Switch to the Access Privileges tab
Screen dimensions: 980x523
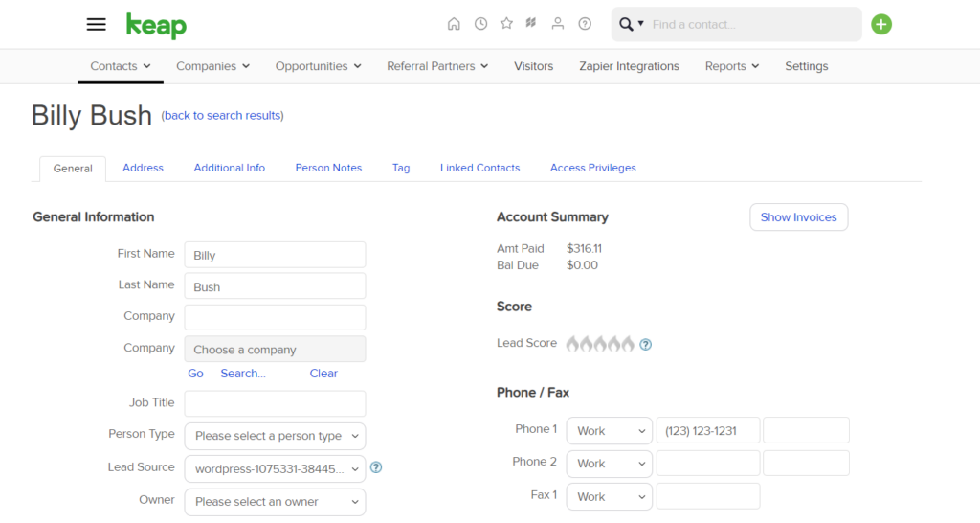coord(593,168)
